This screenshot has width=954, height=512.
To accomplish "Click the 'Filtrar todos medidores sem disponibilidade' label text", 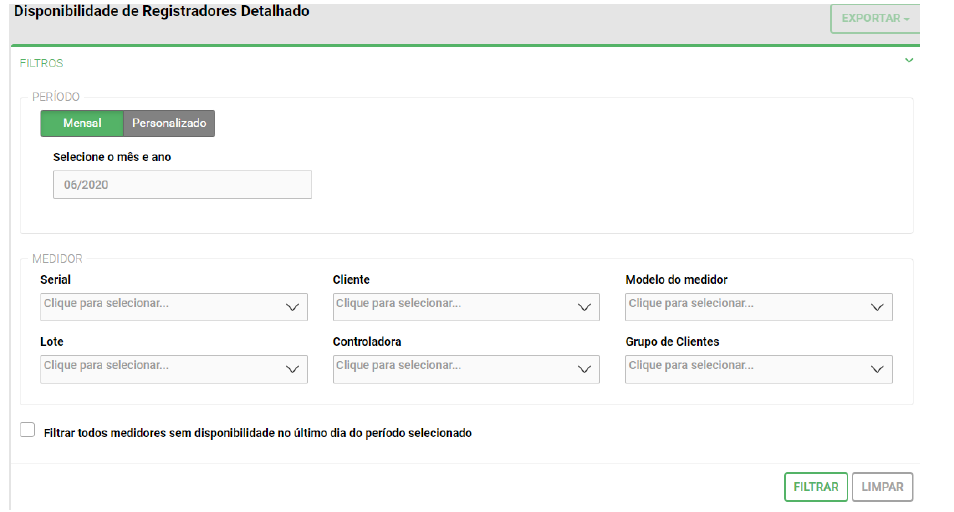I will coord(258,433).
